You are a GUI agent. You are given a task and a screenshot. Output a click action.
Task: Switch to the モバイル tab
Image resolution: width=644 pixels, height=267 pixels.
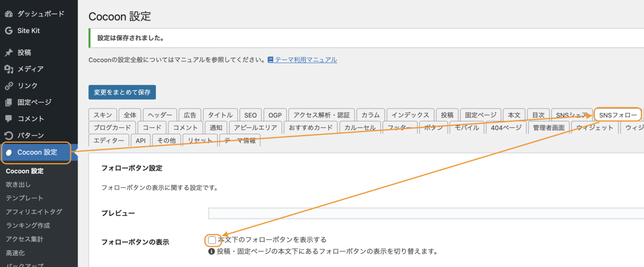coord(466,127)
